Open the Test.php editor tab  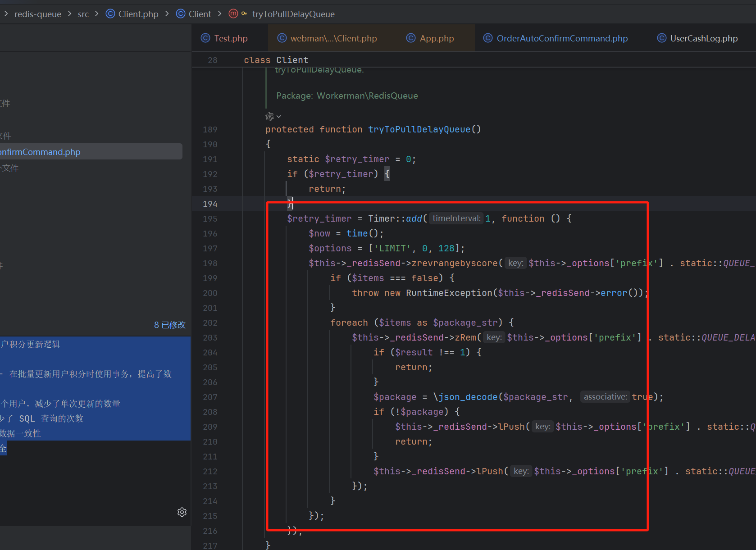point(224,38)
